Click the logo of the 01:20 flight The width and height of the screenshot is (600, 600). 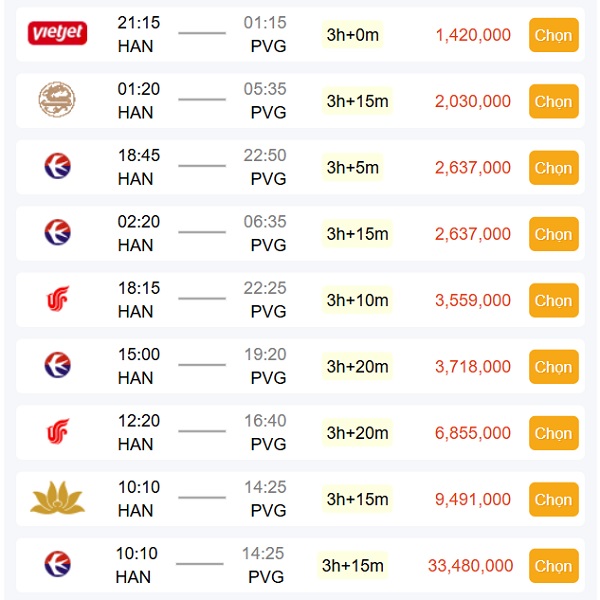click(x=57, y=100)
